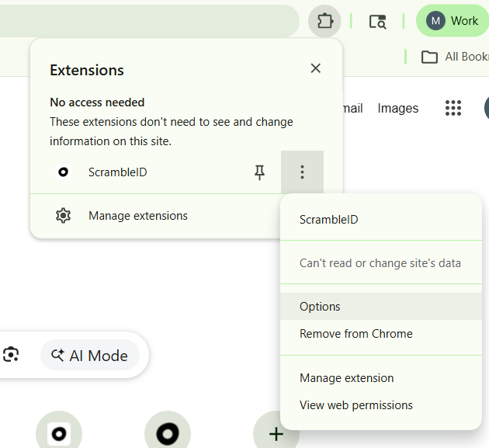Pin the ScrambleID extension
The width and height of the screenshot is (489, 448).
coord(259,172)
